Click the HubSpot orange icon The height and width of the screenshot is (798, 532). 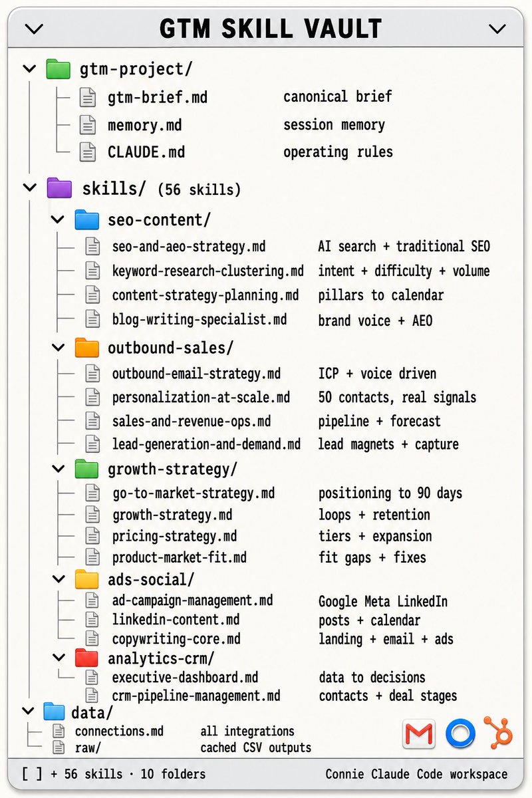click(498, 731)
